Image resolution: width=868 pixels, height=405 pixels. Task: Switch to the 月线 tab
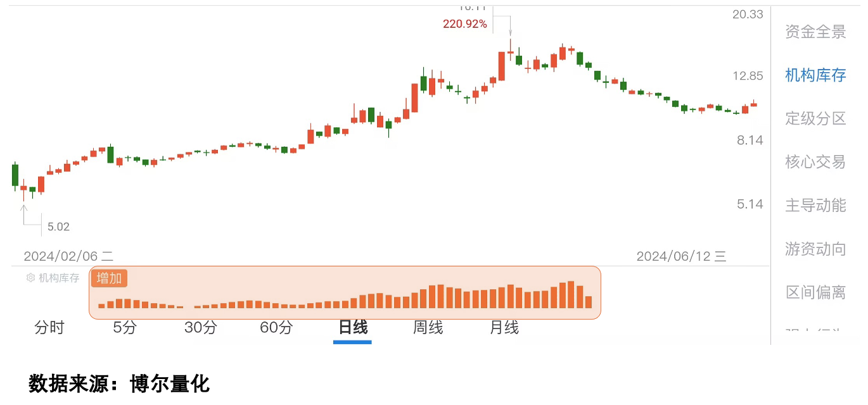pyautogui.click(x=504, y=328)
